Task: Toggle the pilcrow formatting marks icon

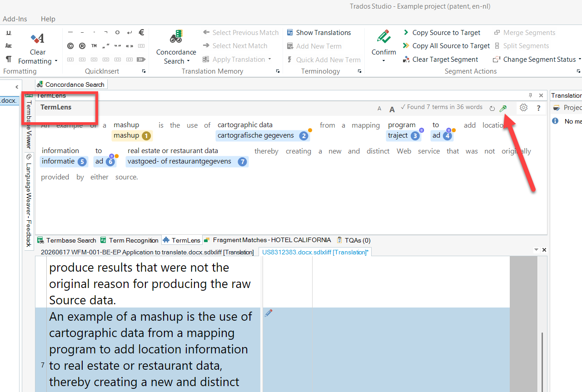Action: pos(9,59)
